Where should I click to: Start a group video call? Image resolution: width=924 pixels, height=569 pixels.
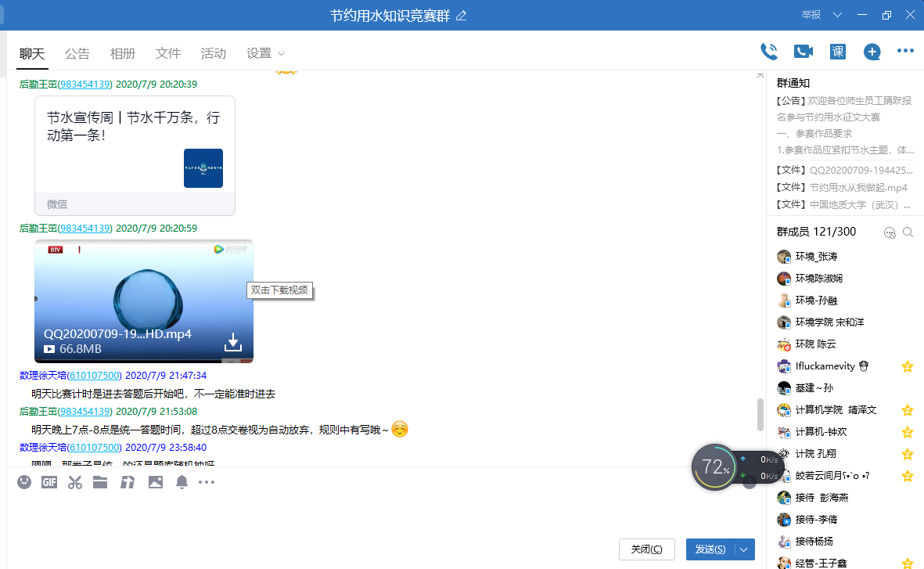coord(804,52)
